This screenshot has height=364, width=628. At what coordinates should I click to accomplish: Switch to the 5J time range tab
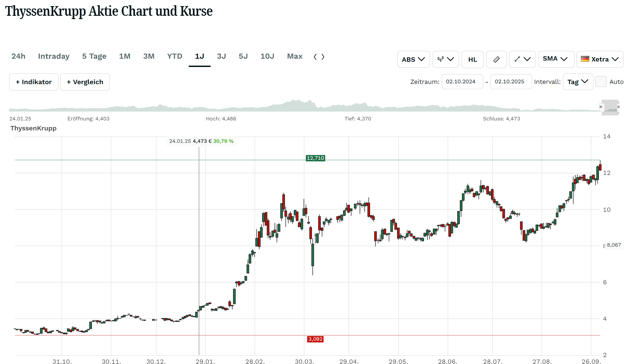click(x=243, y=56)
